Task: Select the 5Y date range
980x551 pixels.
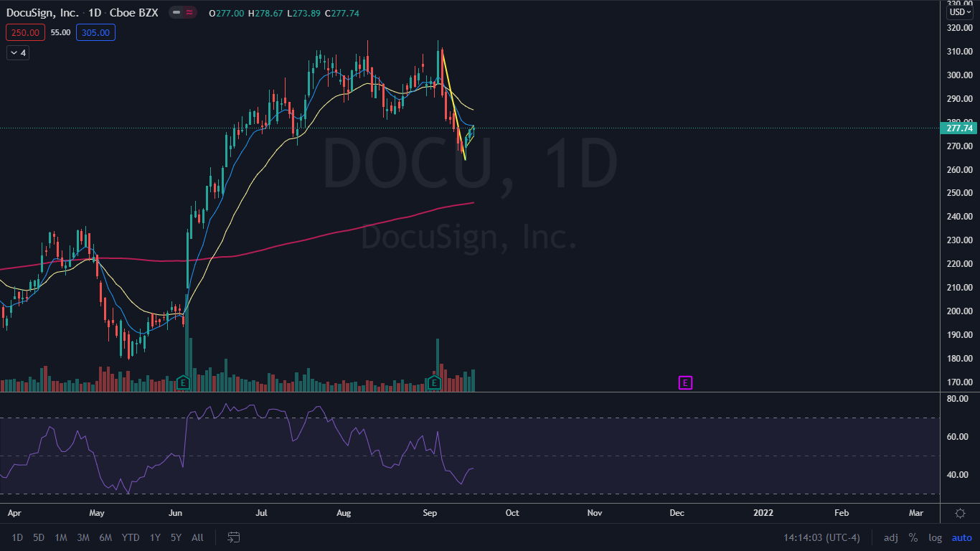Action: coord(176,537)
